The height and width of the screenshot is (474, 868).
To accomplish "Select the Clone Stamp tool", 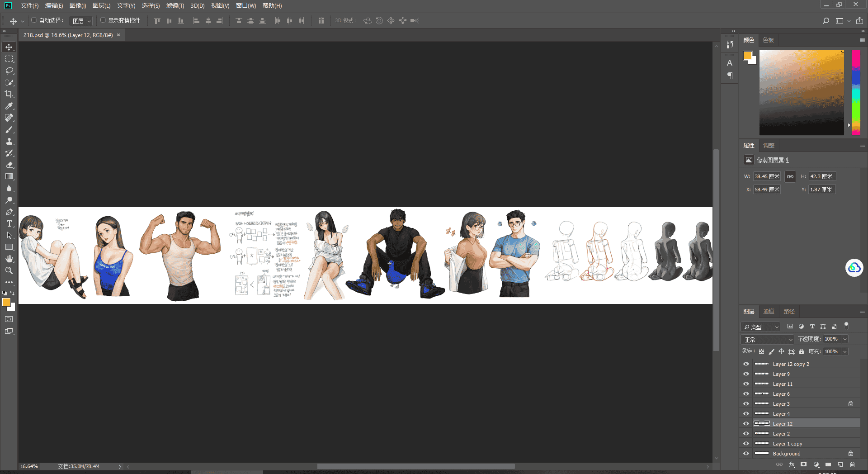I will [x=9, y=141].
